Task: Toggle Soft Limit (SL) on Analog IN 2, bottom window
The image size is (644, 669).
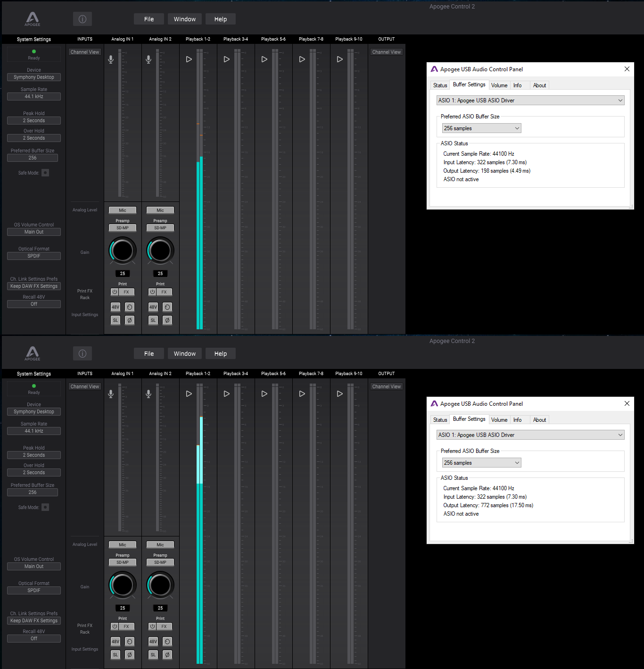Action: click(x=153, y=655)
